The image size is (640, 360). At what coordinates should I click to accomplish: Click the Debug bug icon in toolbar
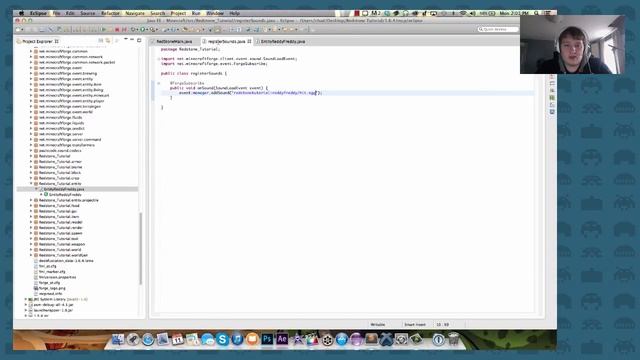(133, 29)
